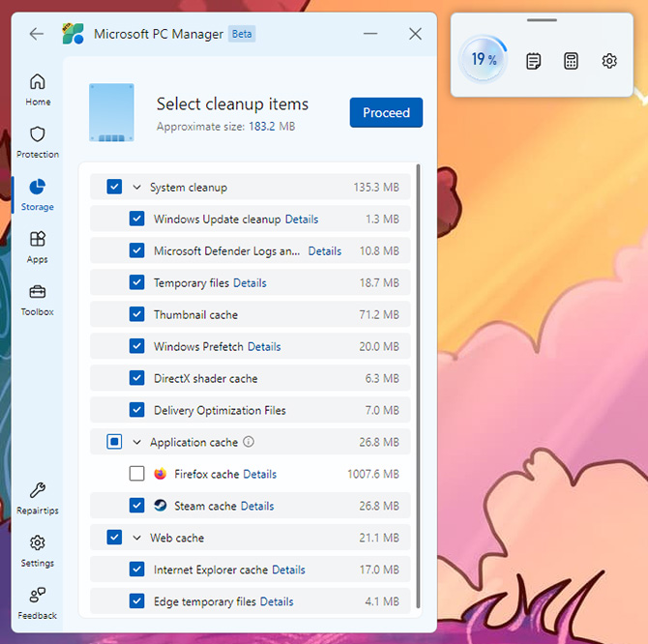This screenshot has height=644, width=648.
Task: Click the 1007.6 MB Firefox cache size
Action: (373, 474)
